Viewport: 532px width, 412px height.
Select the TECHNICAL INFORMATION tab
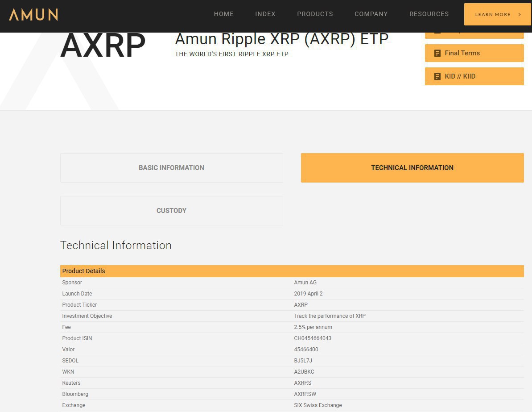pos(412,168)
